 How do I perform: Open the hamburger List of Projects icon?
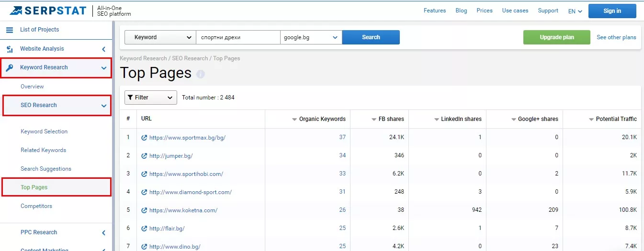click(x=10, y=30)
